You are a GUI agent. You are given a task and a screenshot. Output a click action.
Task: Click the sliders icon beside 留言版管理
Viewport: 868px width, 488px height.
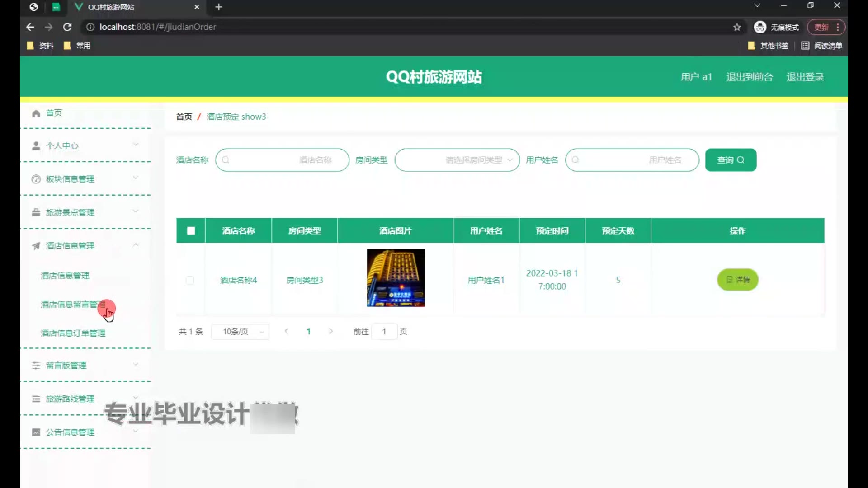coord(36,366)
